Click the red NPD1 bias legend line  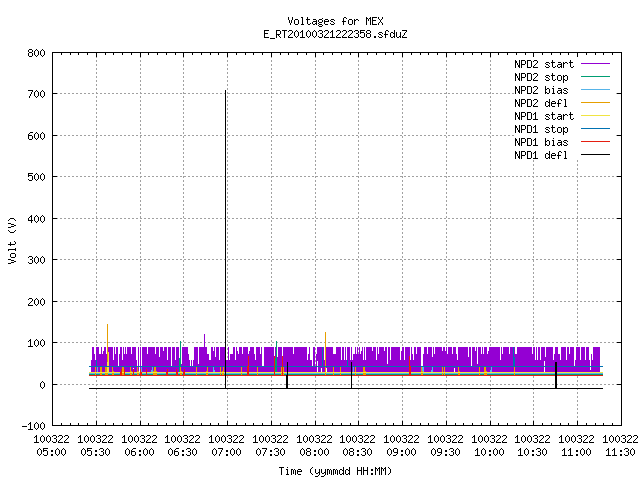(x=595, y=142)
